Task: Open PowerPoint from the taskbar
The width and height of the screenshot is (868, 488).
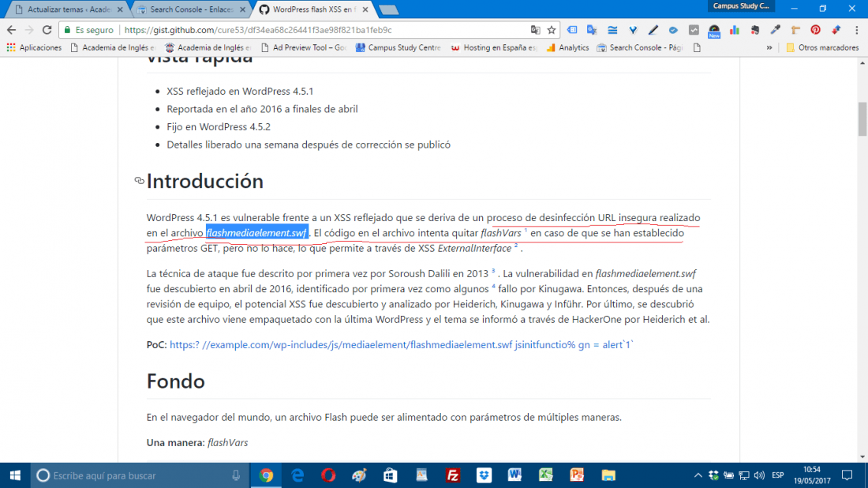Action: pyautogui.click(x=577, y=475)
